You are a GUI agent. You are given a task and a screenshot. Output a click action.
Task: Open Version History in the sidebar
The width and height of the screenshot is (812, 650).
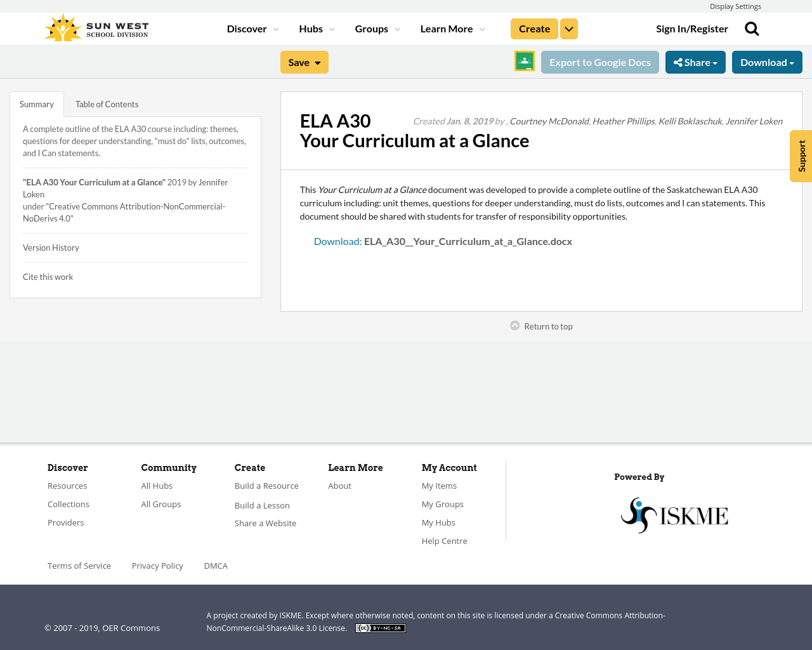click(51, 247)
